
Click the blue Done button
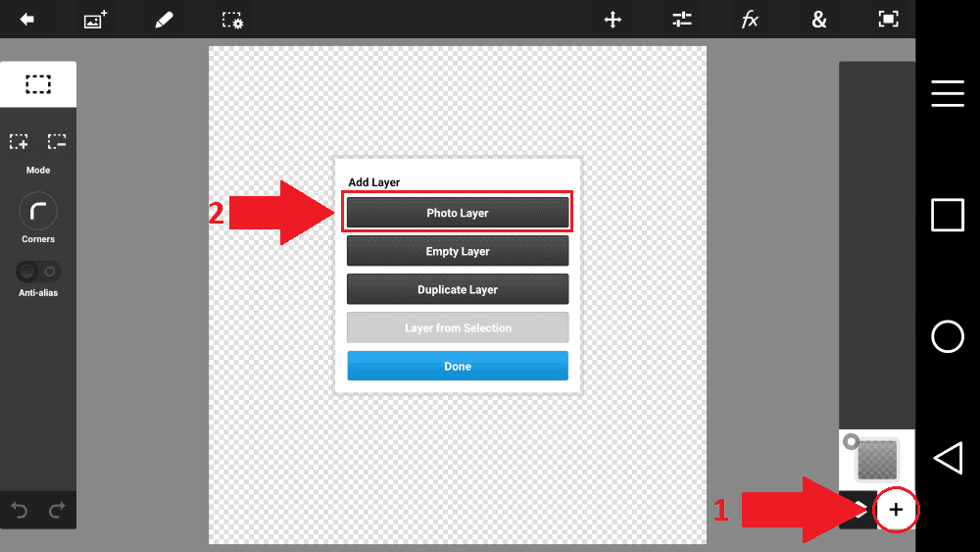(458, 366)
